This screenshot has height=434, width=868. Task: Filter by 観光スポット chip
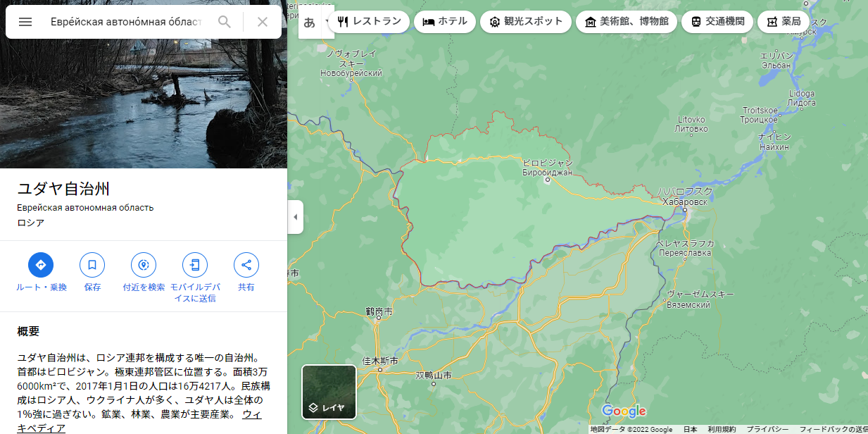(x=526, y=22)
